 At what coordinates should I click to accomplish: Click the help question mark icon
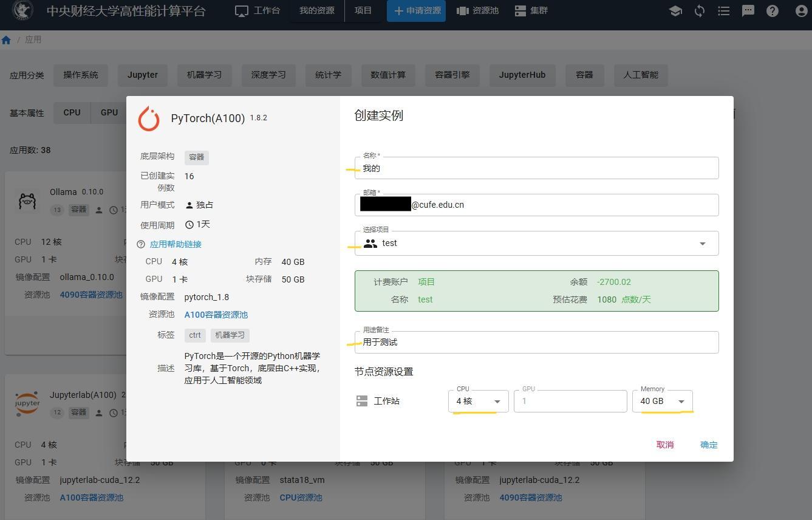tap(772, 11)
